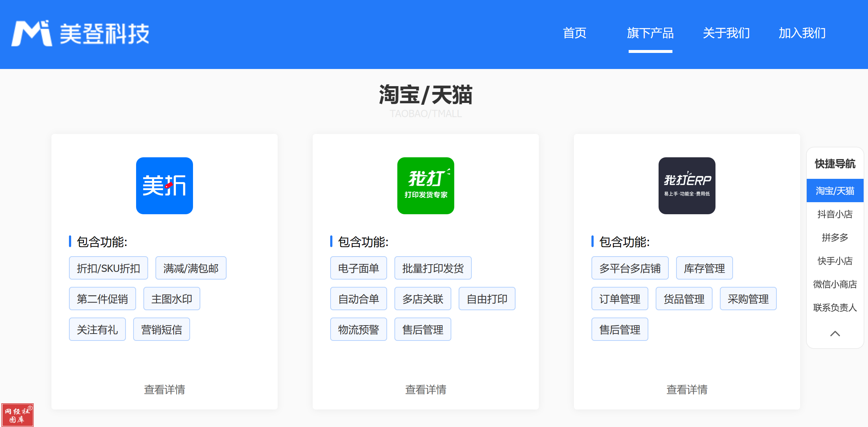868x427 pixels.
Task: Click 包含功能 label in the 美折 card
Action: click(x=102, y=242)
